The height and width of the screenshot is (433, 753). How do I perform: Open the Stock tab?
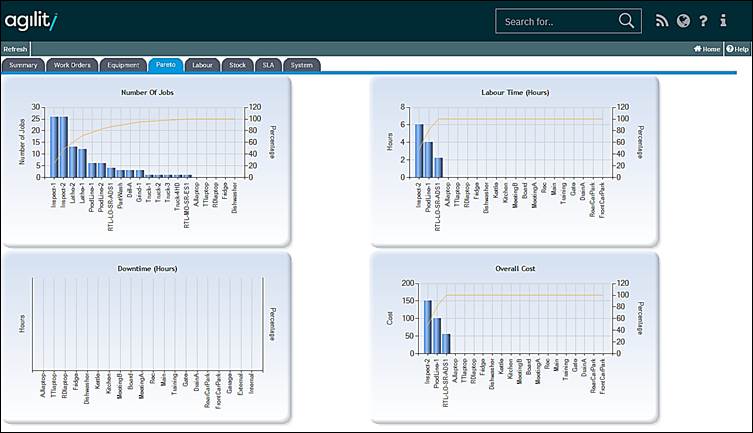point(237,65)
